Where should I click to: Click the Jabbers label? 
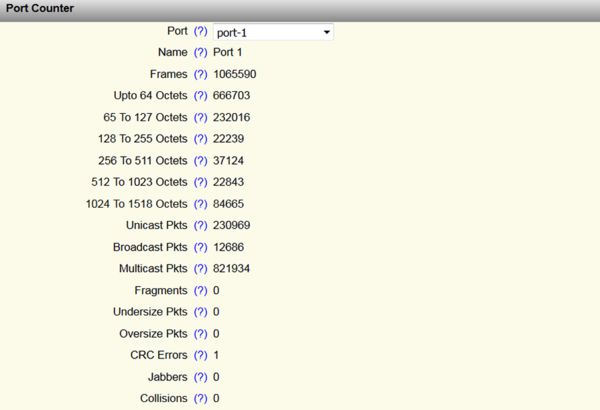(x=168, y=377)
